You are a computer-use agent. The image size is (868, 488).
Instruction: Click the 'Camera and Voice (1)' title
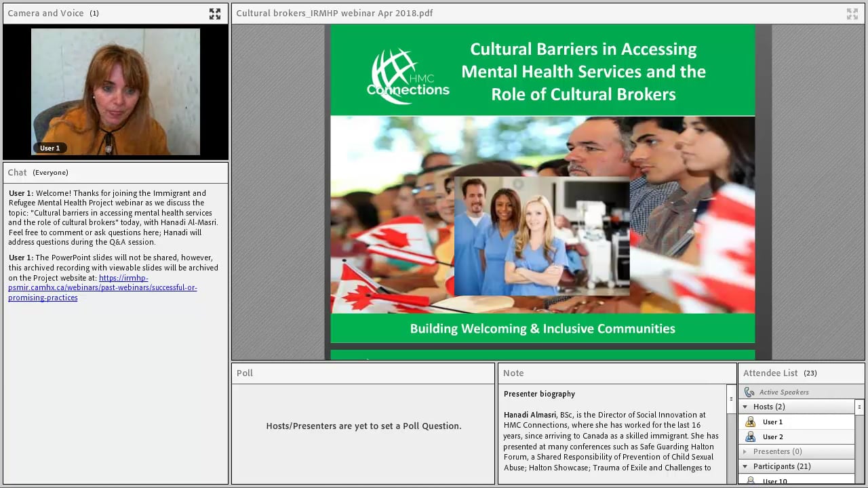(53, 13)
